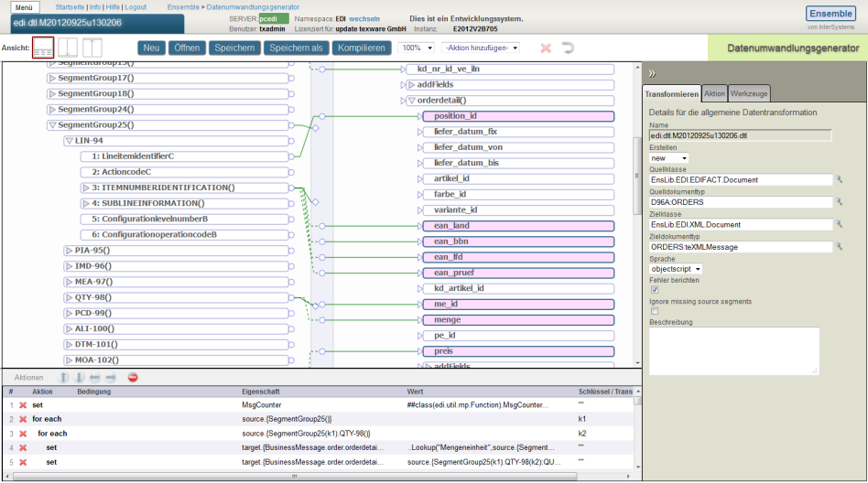The height and width of the screenshot is (483, 868).
Task: Click the Kompilieren button
Action: pyautogui.click(x=362, y=48)
